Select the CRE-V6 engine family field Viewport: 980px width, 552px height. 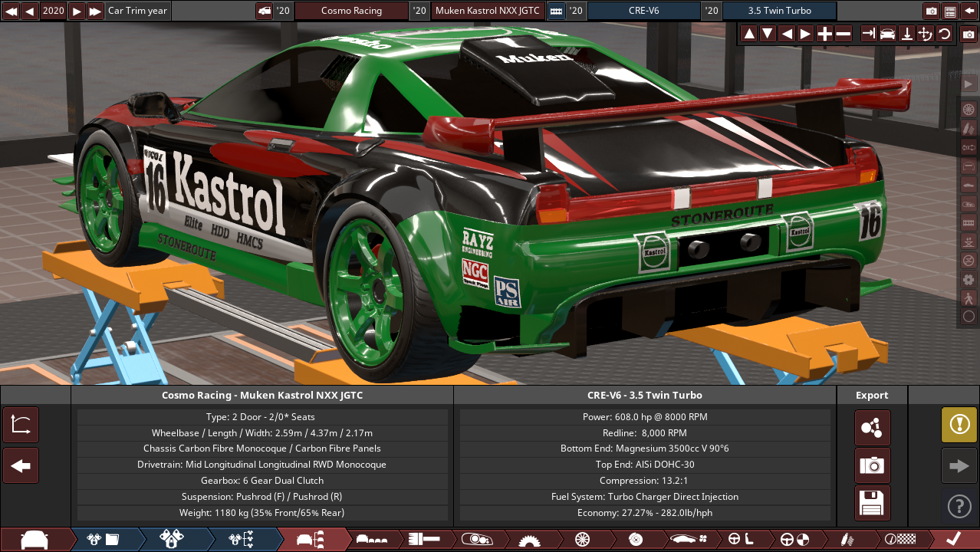[643, 11]
